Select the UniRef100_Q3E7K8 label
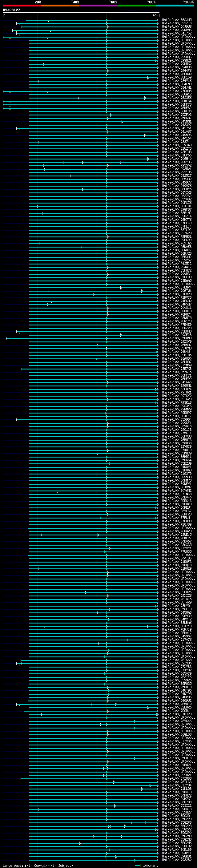This screenshot has height=868, width=197. tap(177, 369)
